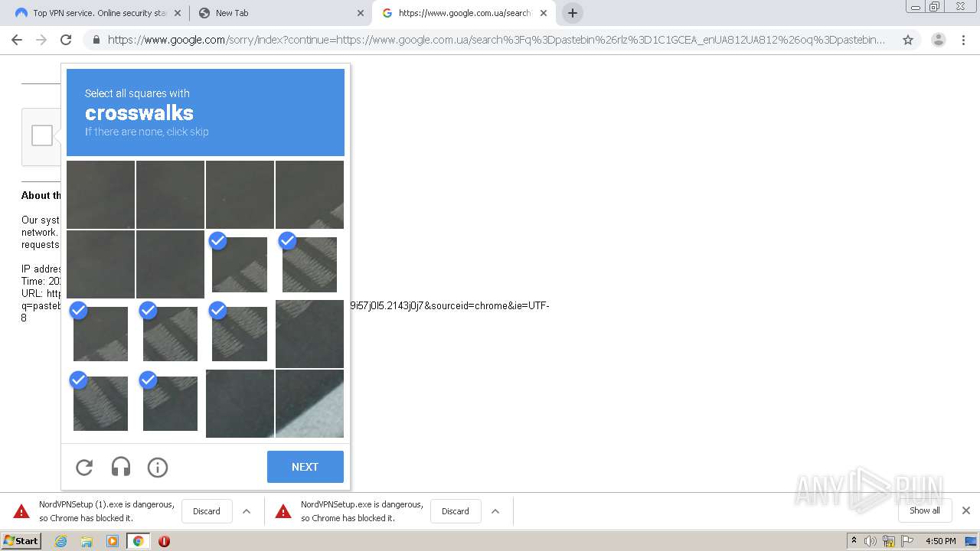Tick the I'm not a robot checkbox
Image resolution: width=980 pixels, height=551 pixels.
click(x=42, y=135)
